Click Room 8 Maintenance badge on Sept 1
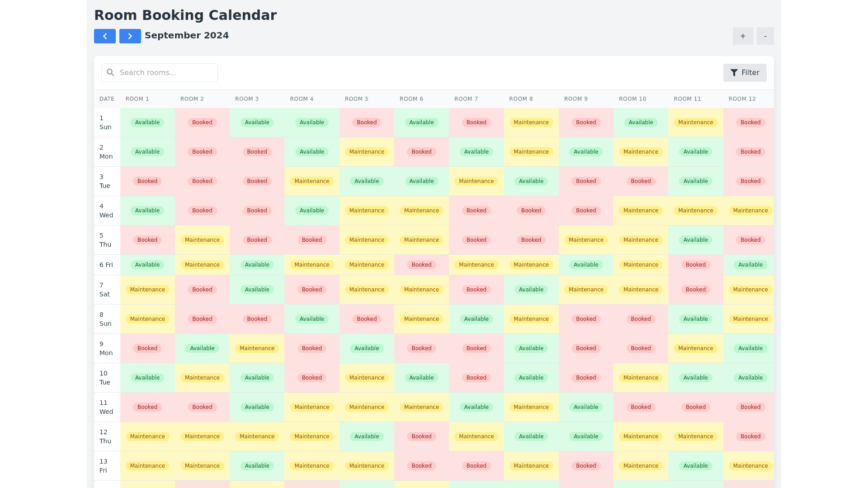The height and width of the screenshot is (488, 868). [x=531, y=122]
